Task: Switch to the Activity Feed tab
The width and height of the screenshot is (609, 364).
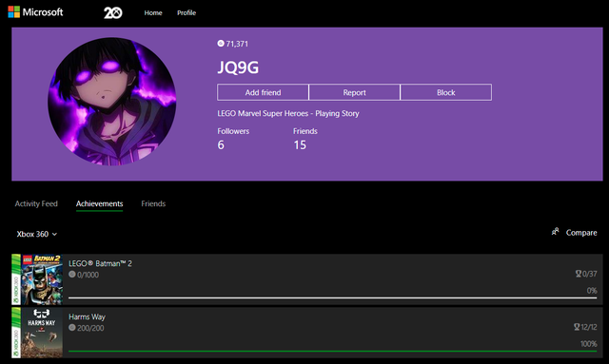Action: [x=36, y=203]
